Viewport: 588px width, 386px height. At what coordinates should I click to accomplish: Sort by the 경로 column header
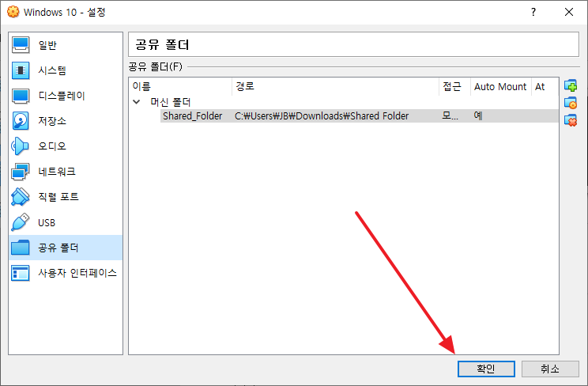[x=336, y=86]
